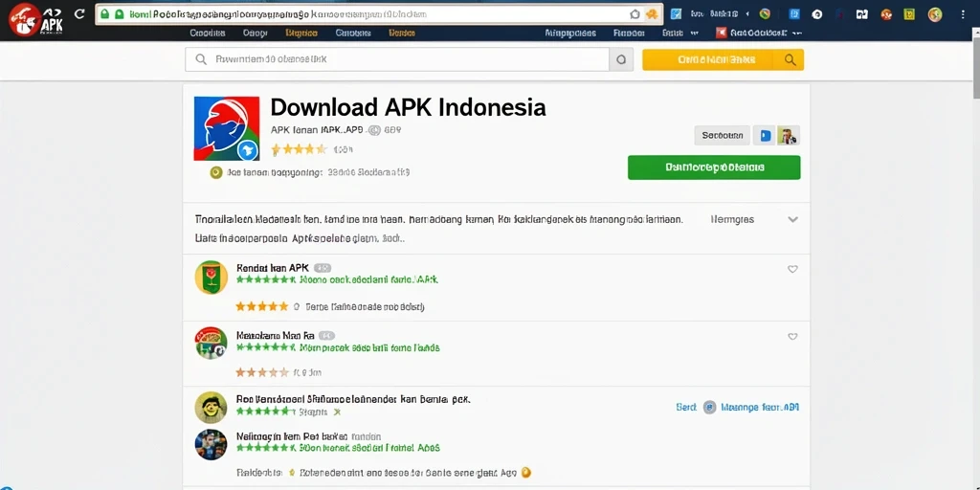Viewport: 980px width, 490px height.
Task: Open the blue pencil extension icon
Action: (676, 13)
